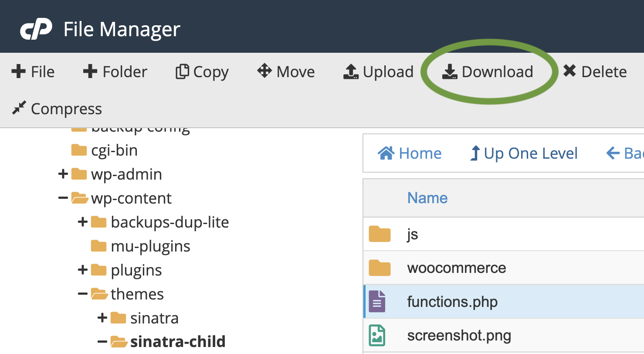Image resolution: width=644 pixels, height=354 pixels.
Task: Click the Download tray icon
Action: coord(450,71)
